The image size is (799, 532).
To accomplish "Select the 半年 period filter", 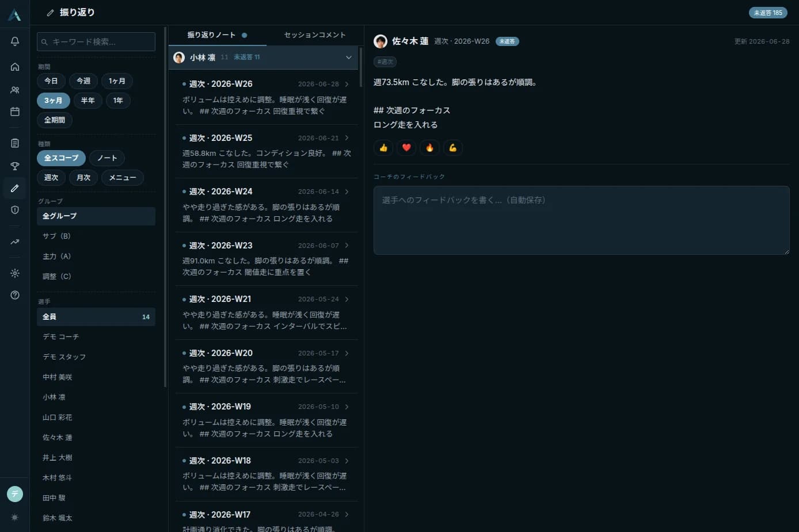I will pos(87,101).
